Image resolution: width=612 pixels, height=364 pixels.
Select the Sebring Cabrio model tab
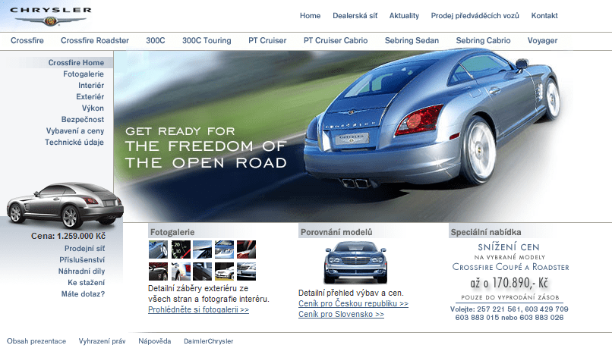[483, 40]
